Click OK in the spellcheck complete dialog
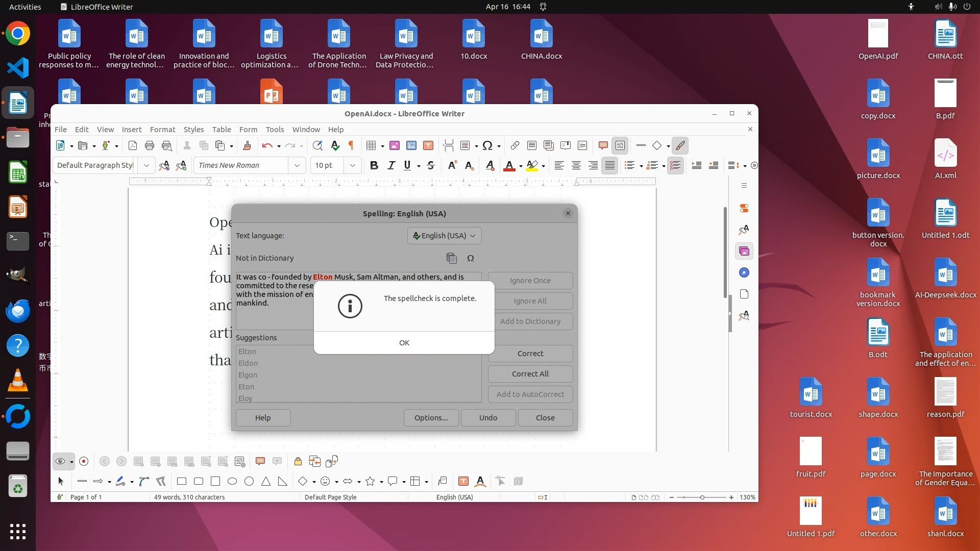 pos(404,343)
